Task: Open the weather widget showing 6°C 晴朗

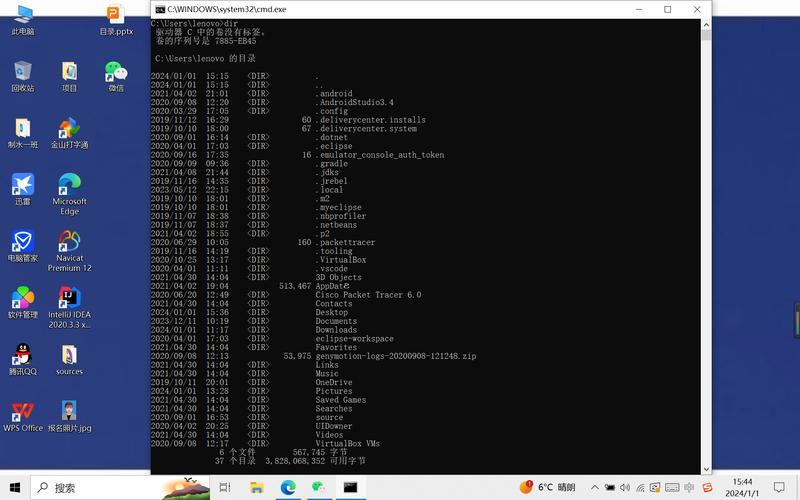Action: tap(547, 487)
